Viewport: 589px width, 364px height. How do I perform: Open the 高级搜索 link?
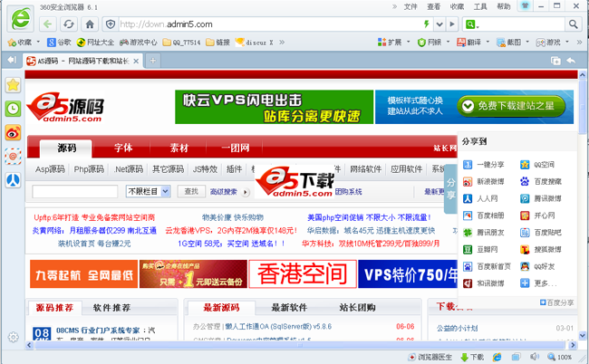(x=224, y=192)
